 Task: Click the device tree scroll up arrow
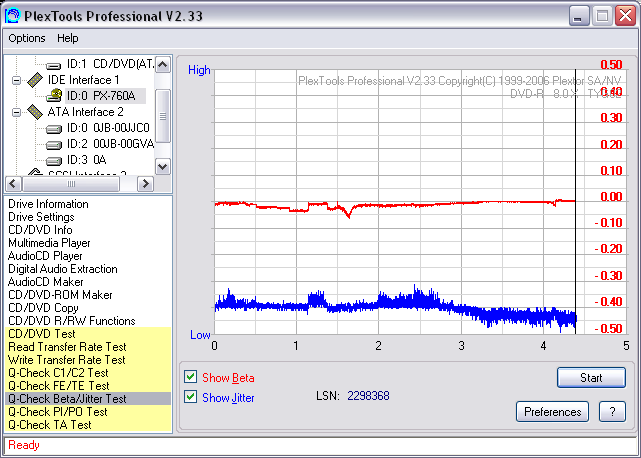(163, 65)
